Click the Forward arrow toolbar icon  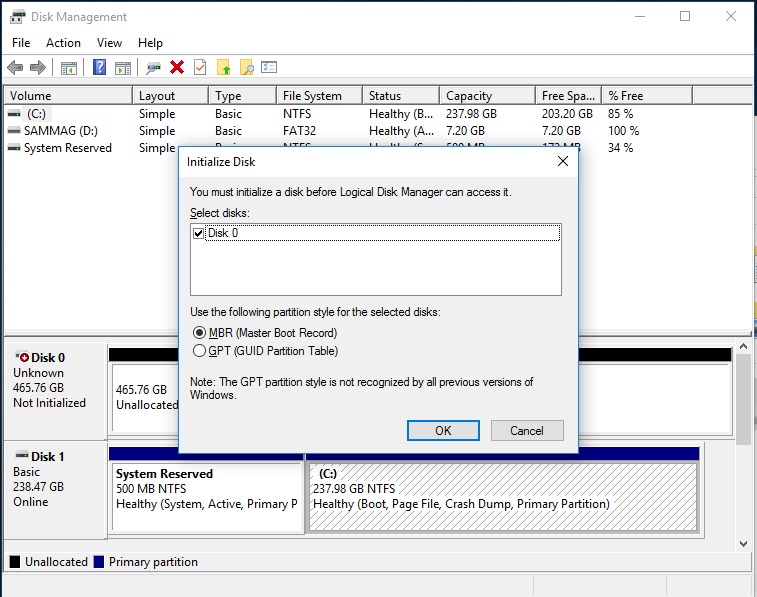coord(38,67)
